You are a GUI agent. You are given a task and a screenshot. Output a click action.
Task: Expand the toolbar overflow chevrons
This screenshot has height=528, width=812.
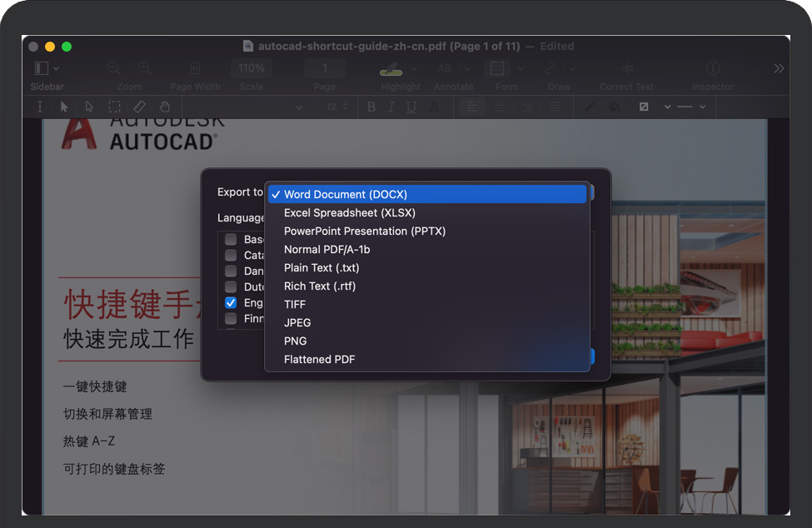(x=779, y=68)
